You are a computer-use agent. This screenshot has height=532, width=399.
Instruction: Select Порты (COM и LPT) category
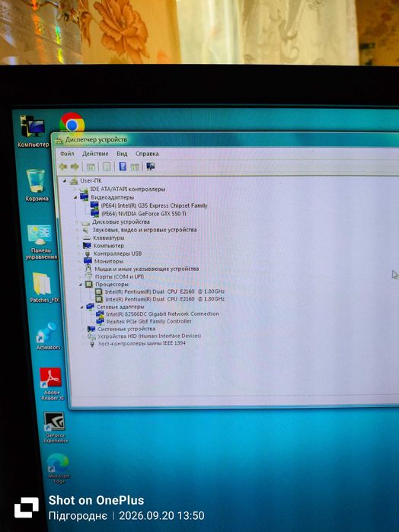point(120,276)
